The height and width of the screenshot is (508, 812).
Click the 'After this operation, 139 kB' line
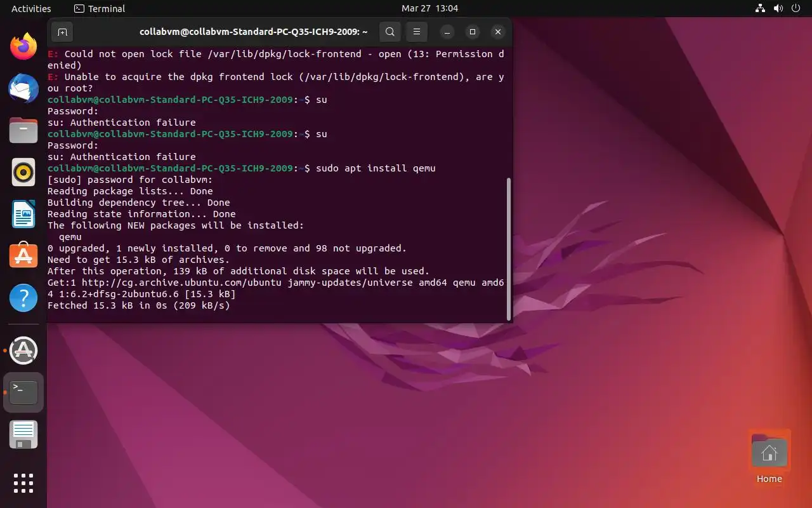click(239, 271)
